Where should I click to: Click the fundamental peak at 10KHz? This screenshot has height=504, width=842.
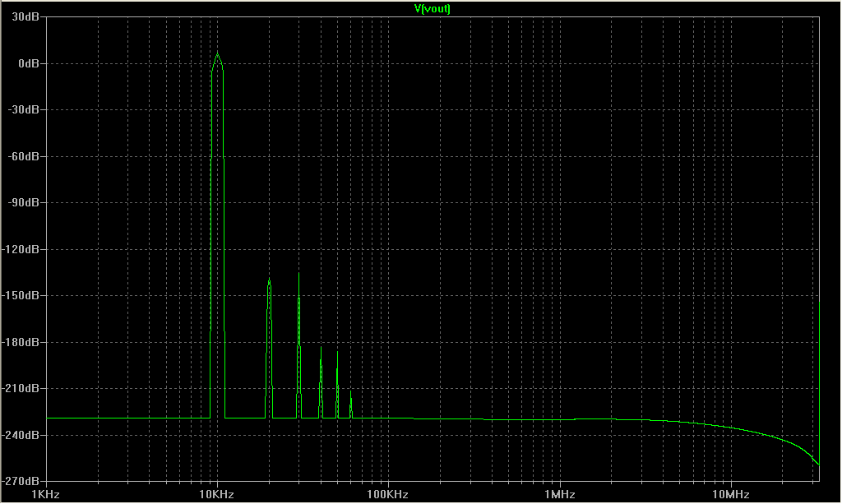click(x=217, y=54)
